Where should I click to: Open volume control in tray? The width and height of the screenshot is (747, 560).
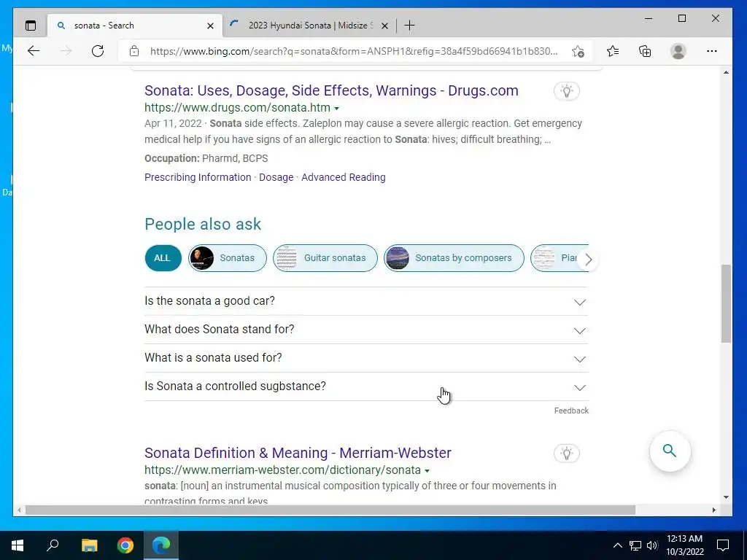pyautogui.click(x=652, y=545)
